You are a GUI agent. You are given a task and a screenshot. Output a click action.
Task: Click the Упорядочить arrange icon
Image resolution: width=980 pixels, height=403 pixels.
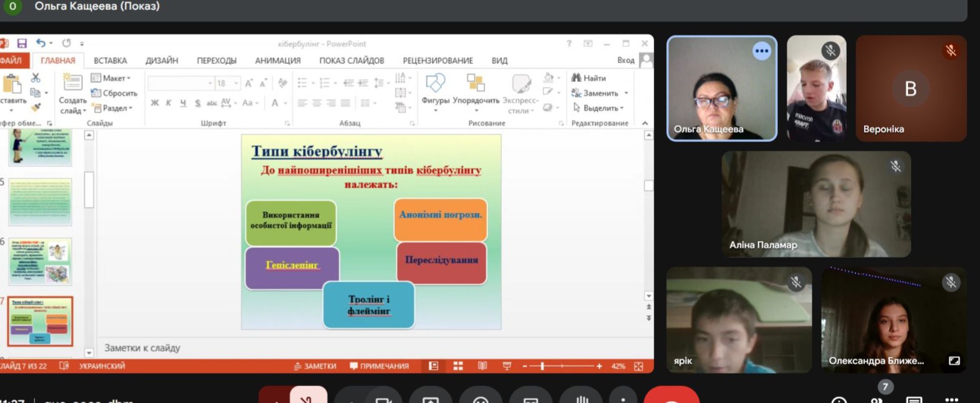pyautogui.click(x=476, y=89)
